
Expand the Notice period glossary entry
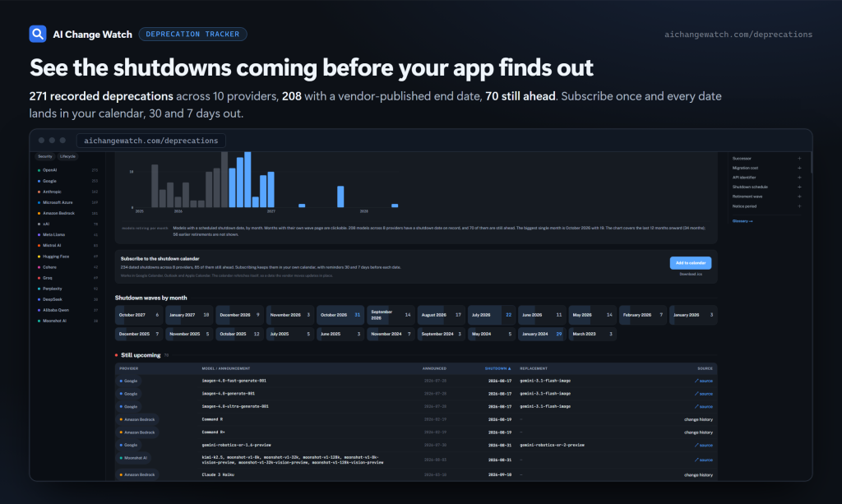click(x=766, y=206)
